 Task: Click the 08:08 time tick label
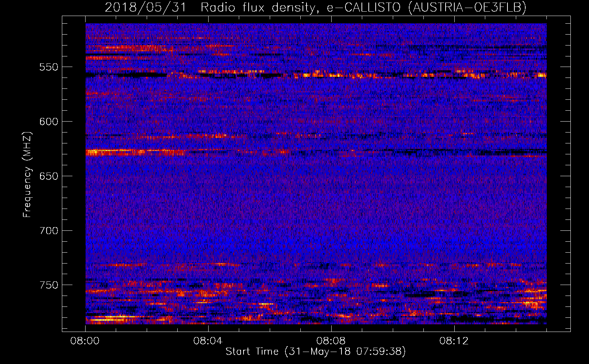pos(331,341)
